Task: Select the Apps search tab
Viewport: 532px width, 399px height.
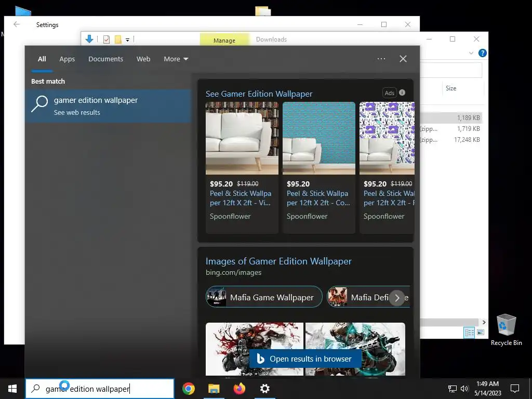Action: (x=67, y=59)
